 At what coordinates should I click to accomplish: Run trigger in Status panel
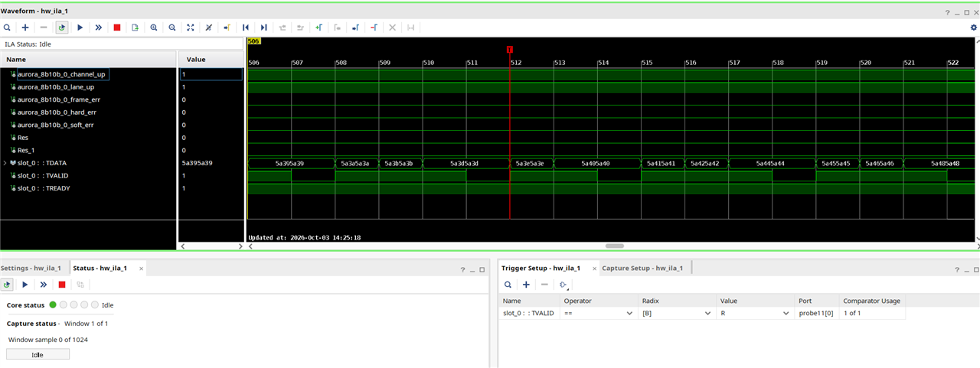[x=25, y=285]
